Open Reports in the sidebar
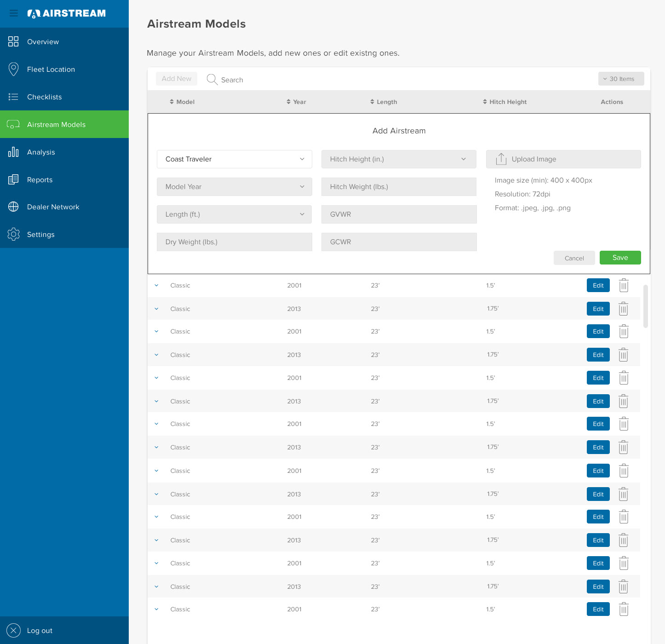 click(64, 179)
